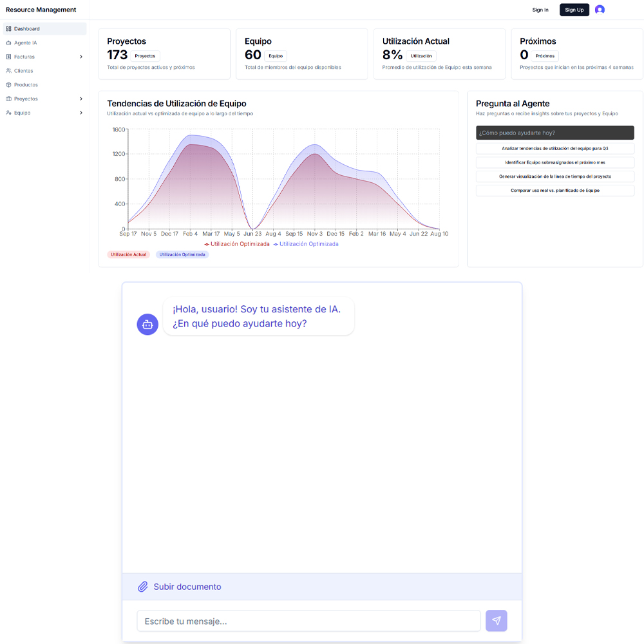Open the Clientes sidebar item

[x=24, y=71]
